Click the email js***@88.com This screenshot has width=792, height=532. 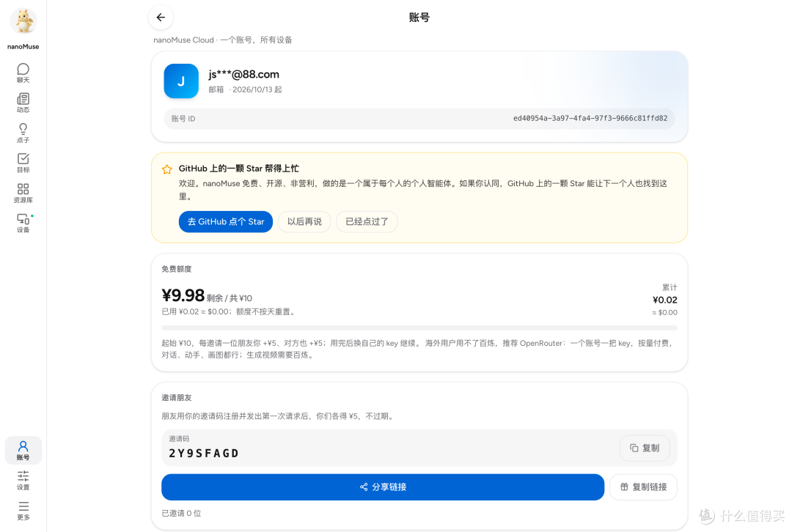(244, 74)
